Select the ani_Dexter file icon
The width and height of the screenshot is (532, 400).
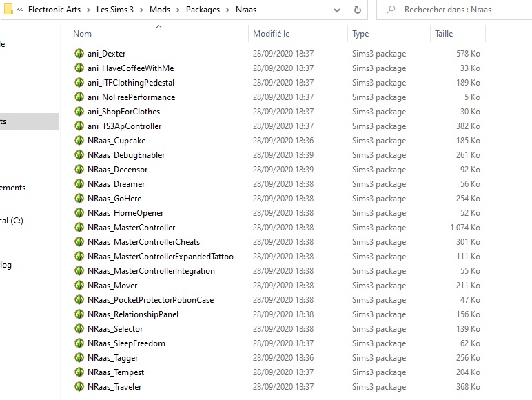(x=79, y=53)
